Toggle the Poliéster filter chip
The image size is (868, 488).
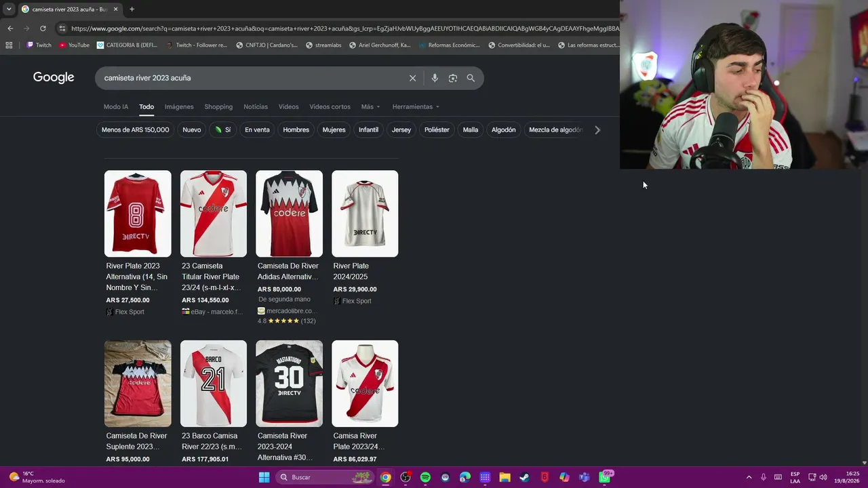pos(437,129)
